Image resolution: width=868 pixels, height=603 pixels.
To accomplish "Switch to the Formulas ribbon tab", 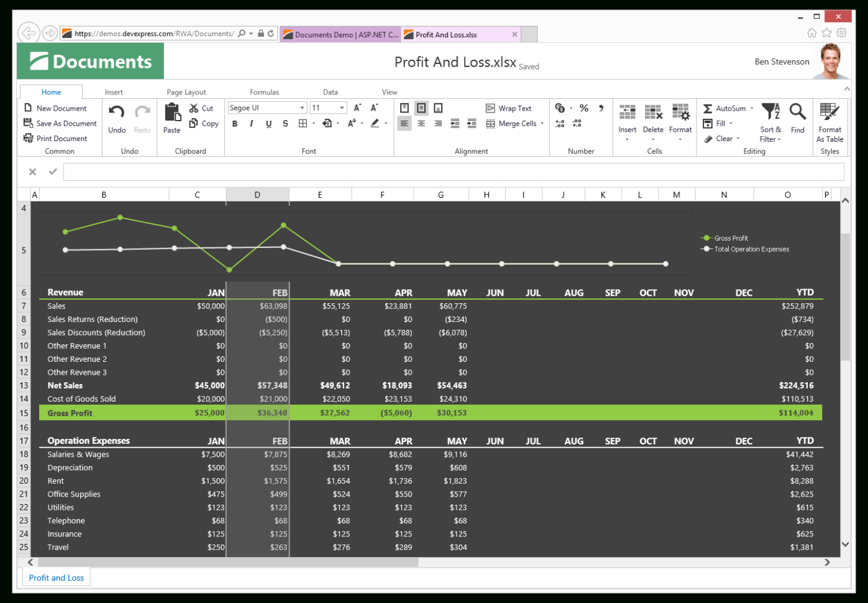I will 264,91.
